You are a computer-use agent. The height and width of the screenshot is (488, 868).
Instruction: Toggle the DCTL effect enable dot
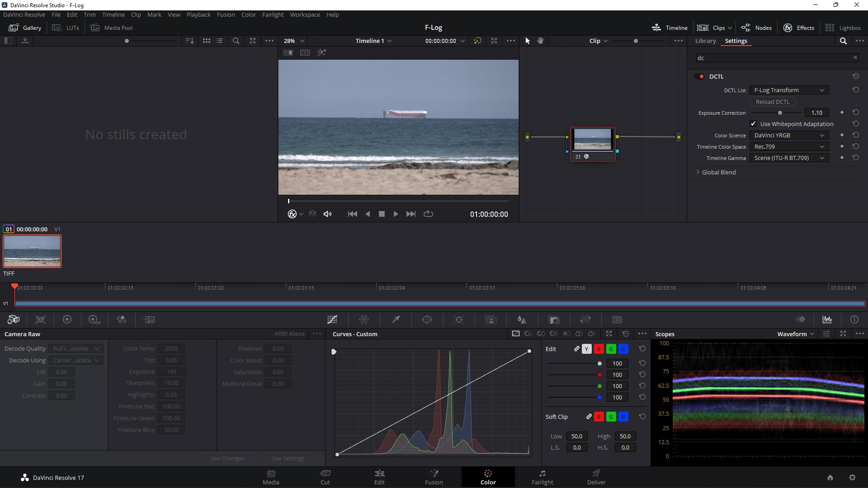[701, 76]
